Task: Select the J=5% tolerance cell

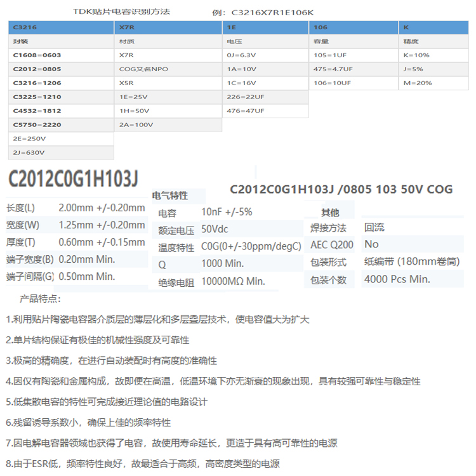Action: pyautogui.click(x=414, y=69)
